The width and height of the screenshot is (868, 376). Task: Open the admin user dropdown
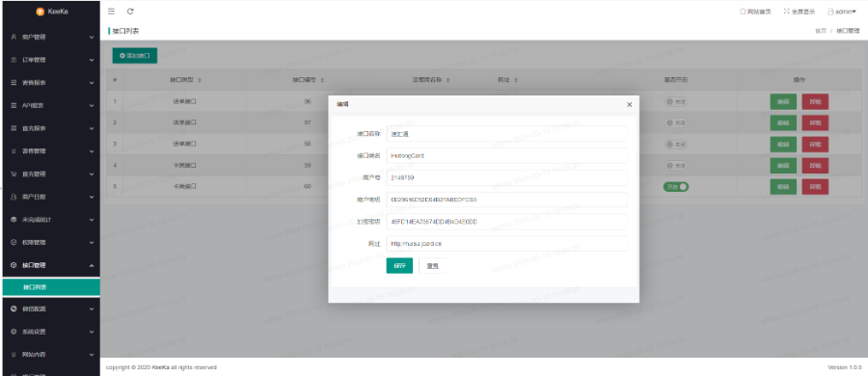point(841,11)
